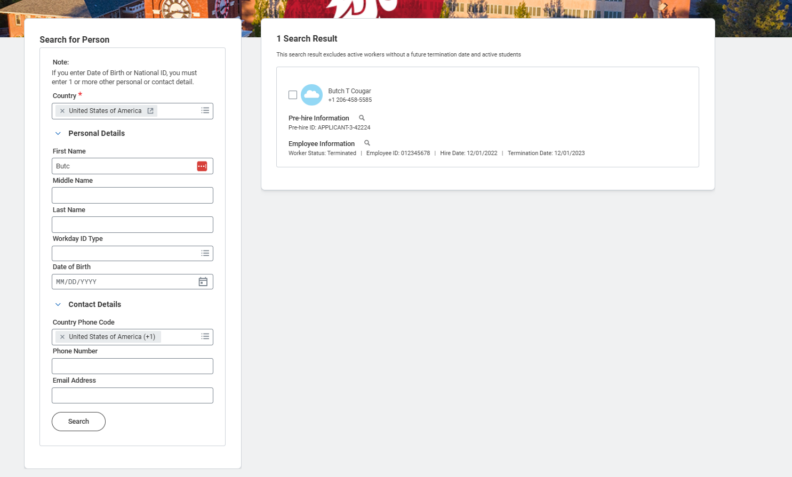Open the Country Phone Code list
The image size is (792, 477).
pyautogui.click(x=205, y=337)
